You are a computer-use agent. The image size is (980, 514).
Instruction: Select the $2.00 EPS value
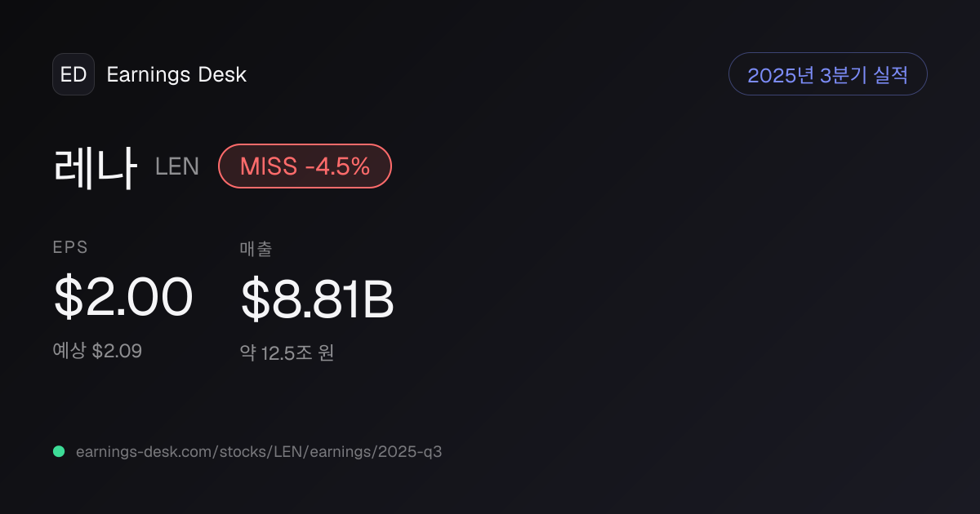pos(123,297)
